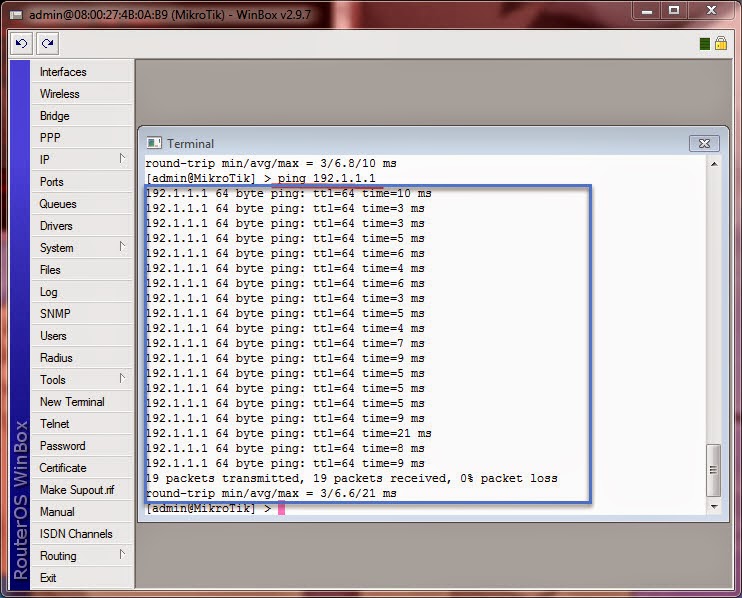Click the ping reply line with time=21 ms

click(x=289, y=433)
